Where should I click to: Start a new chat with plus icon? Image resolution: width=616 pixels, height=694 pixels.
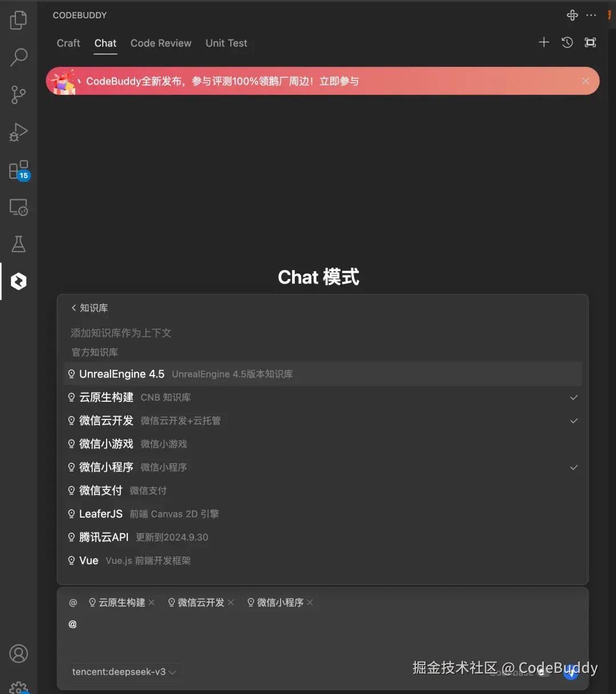tap(544, 42)
